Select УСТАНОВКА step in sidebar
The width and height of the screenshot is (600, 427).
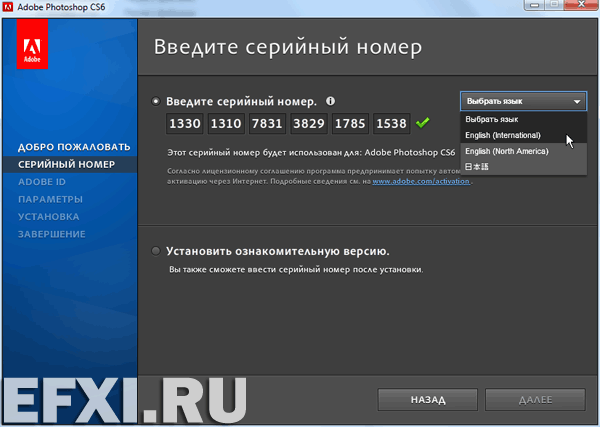(49, 217)
